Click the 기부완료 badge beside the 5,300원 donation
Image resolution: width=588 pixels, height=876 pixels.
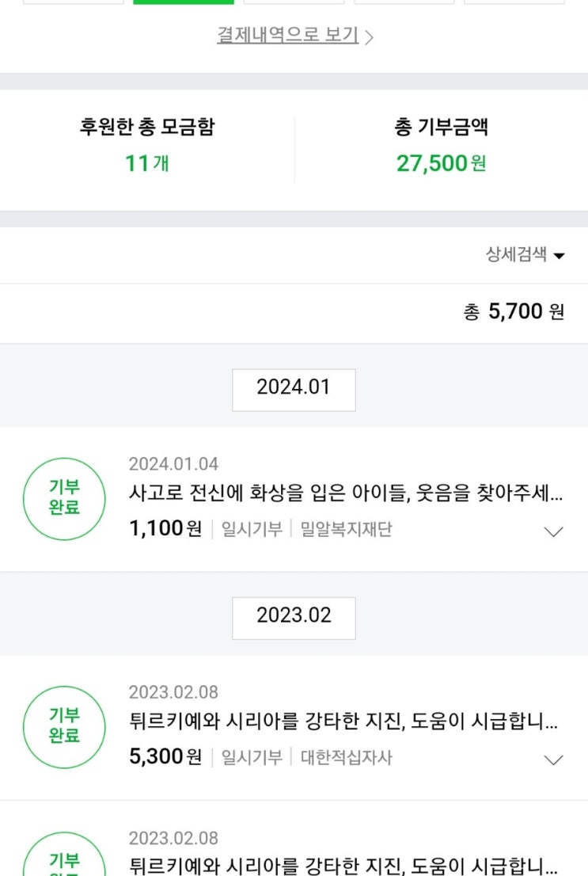point(64,726)
